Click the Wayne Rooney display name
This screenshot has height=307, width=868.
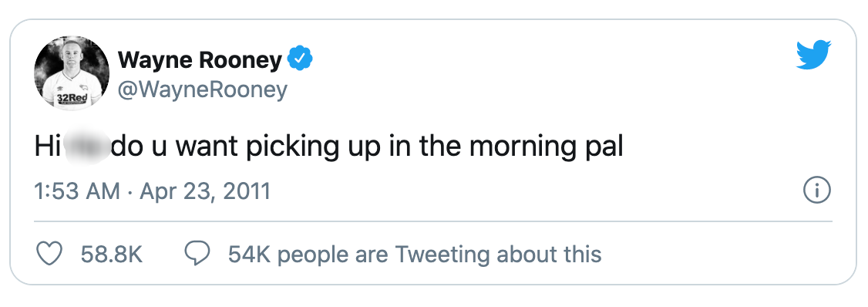click(200, 59)
